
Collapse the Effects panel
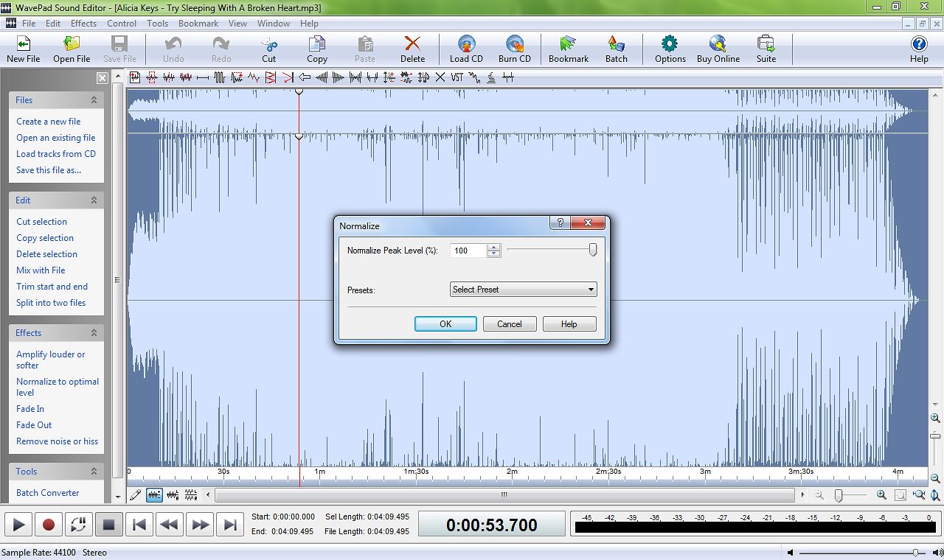pos(94,332)
